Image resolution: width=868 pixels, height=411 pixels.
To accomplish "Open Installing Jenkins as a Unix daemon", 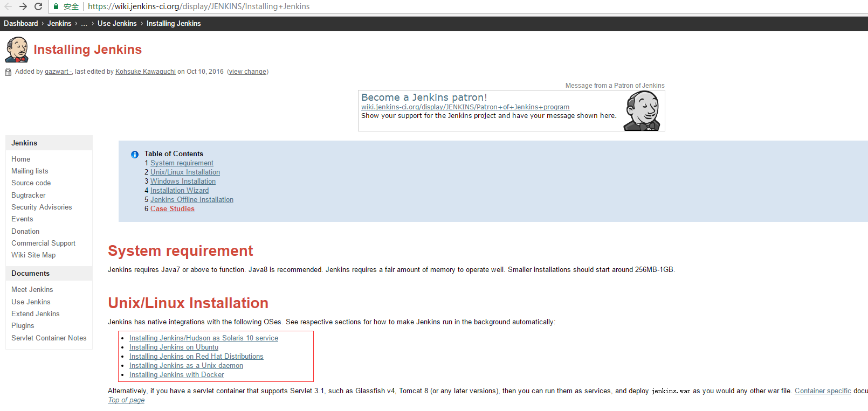I will point(186,366).
